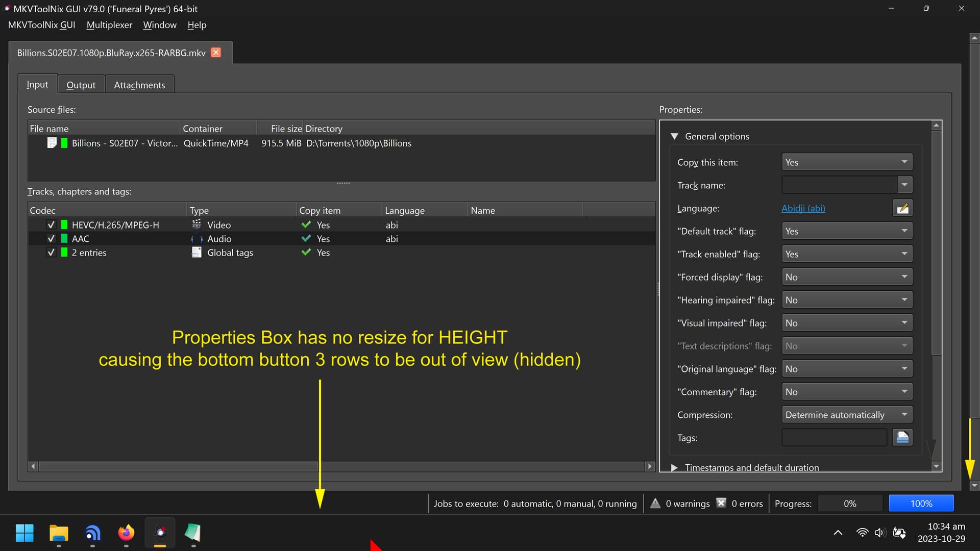Expand Timestamps and default duration section
The height and width of the screenshot is (551, 980).
click(x=674, y=467)
